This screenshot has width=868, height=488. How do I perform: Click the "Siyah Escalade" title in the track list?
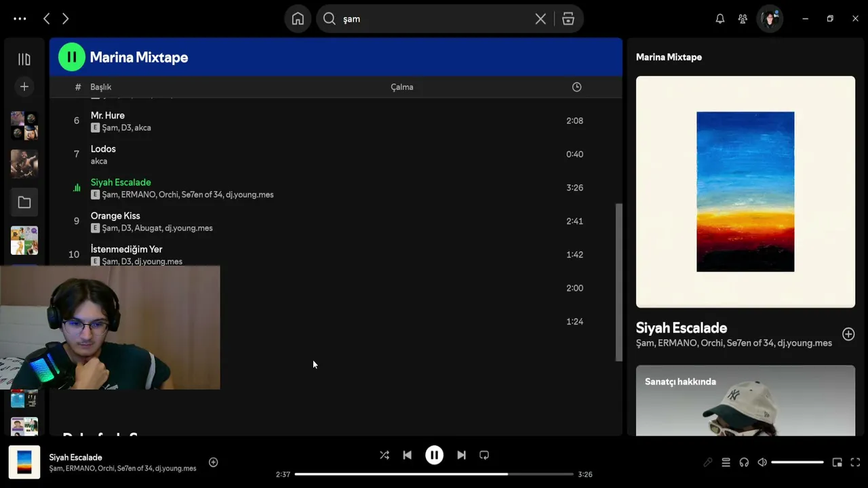(x=121, y=182)
